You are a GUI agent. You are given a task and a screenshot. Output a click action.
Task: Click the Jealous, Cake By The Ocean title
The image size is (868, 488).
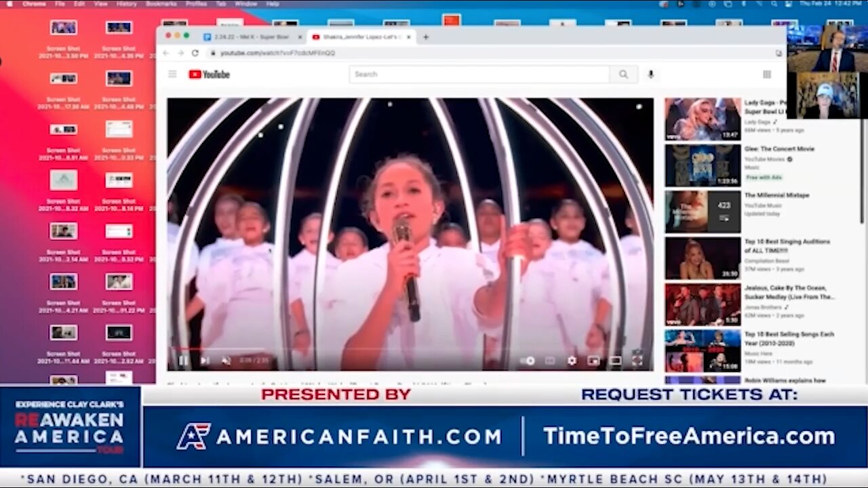point(790,292)
